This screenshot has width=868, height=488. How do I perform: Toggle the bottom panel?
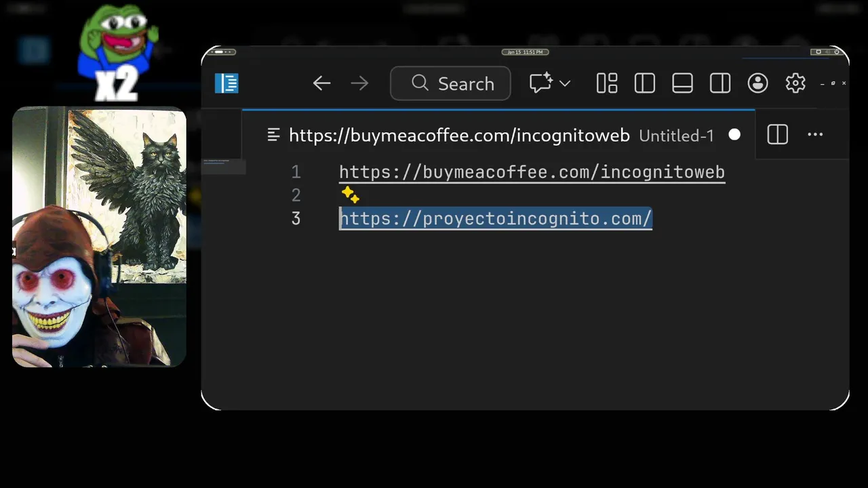click(x=682, y=83)
